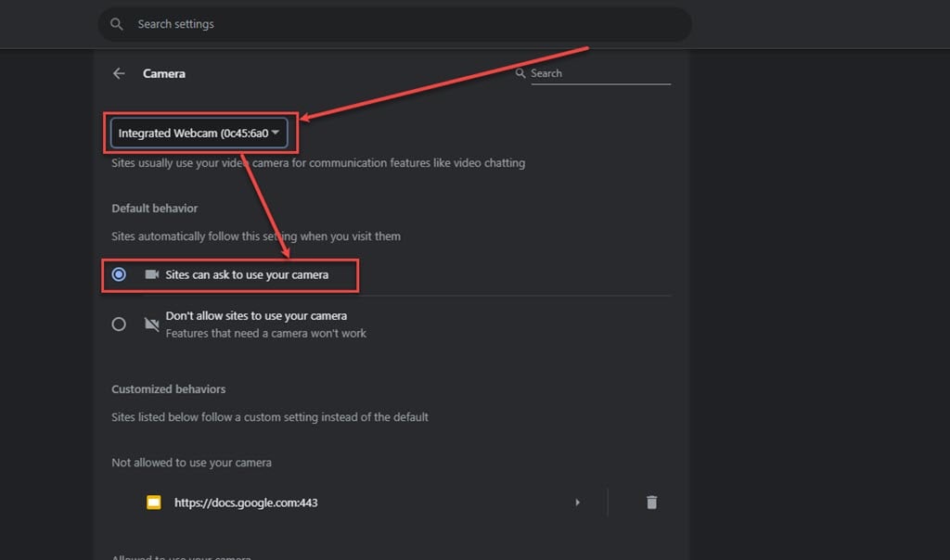
Task: Expand docs.google.com site details arrow
Action: pyautogui.click(x=577, y=503)
